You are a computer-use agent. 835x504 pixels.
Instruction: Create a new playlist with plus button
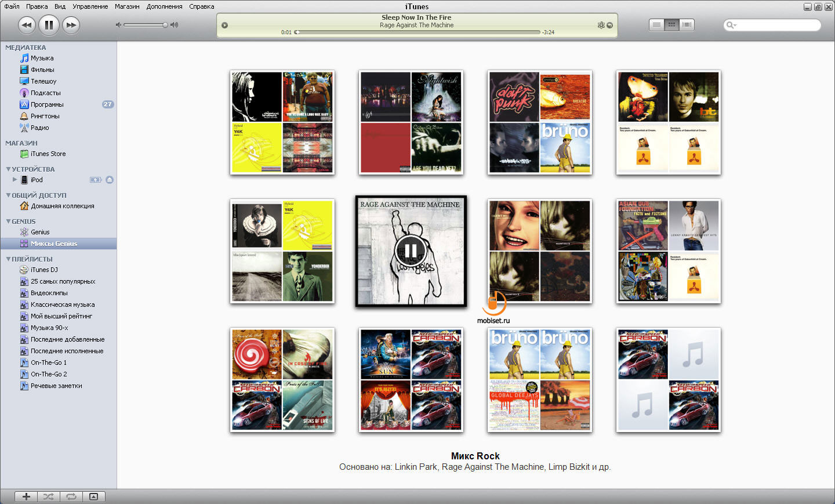[x=26, y=496]
